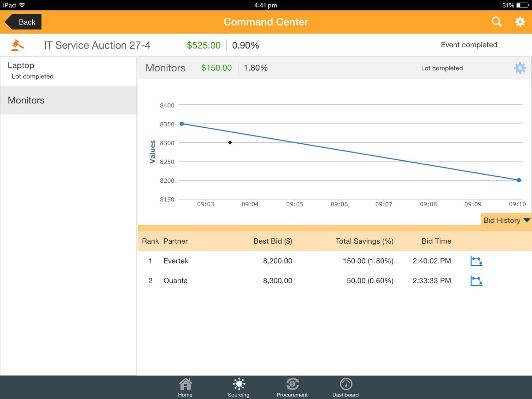Tap the Back button
Image resolution: width=532 pixels, height=399 pixels.
[x=23, y=22]
